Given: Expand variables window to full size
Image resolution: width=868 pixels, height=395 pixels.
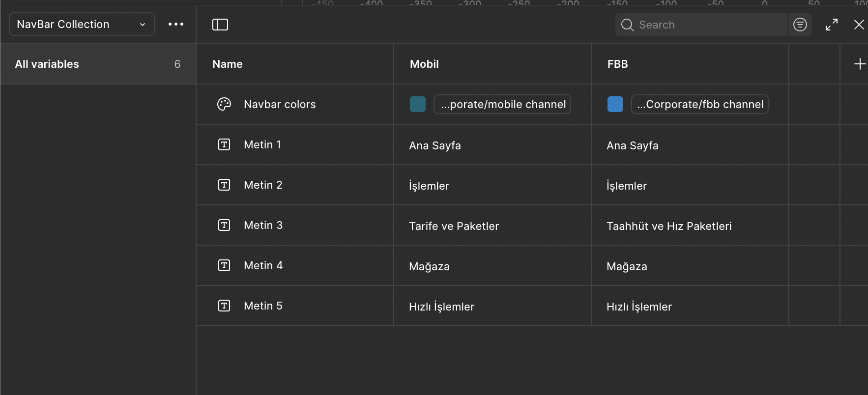Looking at the screenshot, I should (832, 25).
